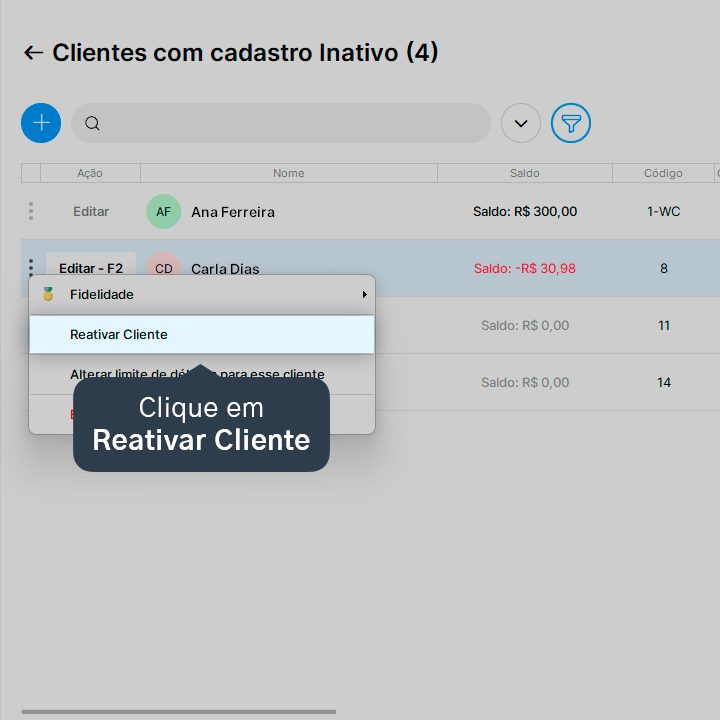This screenshot has width=720, height=720.
Task: Click the balance Saldo: R$ 300,00
Action: [525, 212]
